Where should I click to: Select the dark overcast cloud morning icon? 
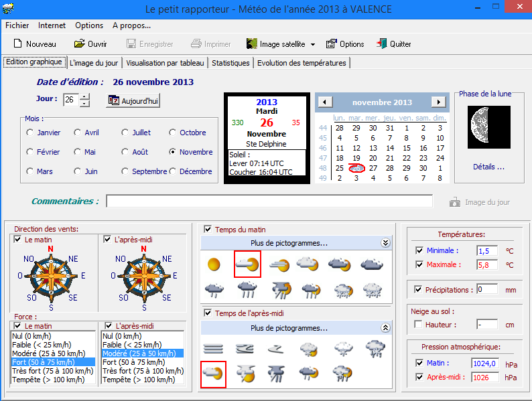click(x=372, y=264)
